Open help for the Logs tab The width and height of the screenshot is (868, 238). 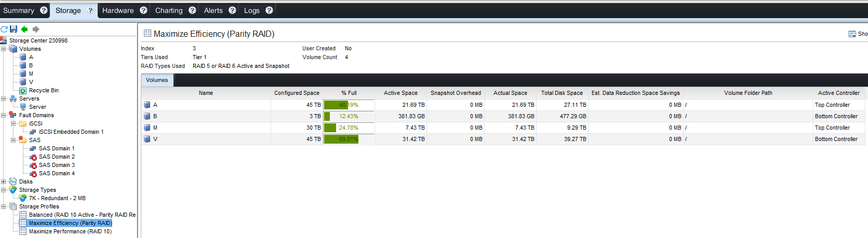click(x=269, y=10)
